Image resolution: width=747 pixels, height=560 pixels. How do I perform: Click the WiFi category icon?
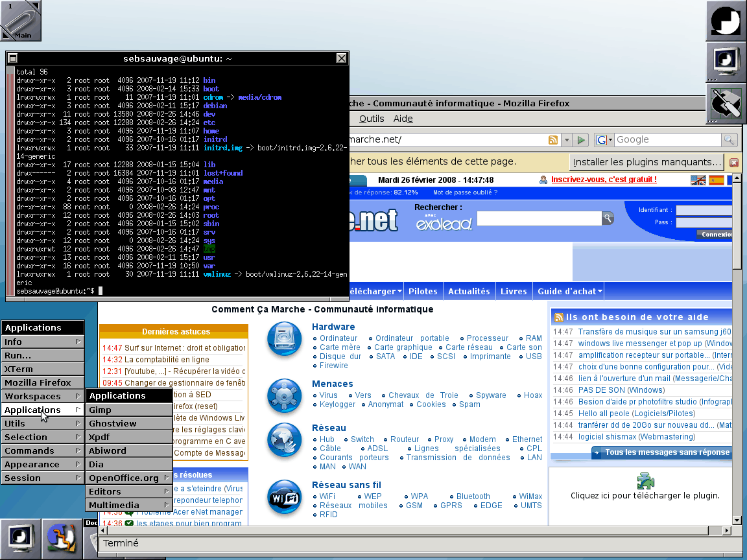point(285,497)
